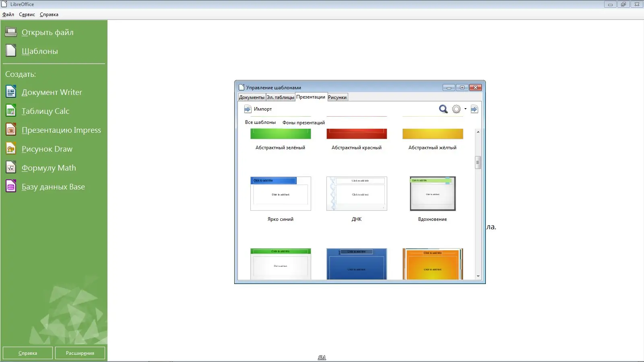644x362 pixels.
Task: Create a new Формулу Math
Action: pyautogui.click(x=49, y=168)
